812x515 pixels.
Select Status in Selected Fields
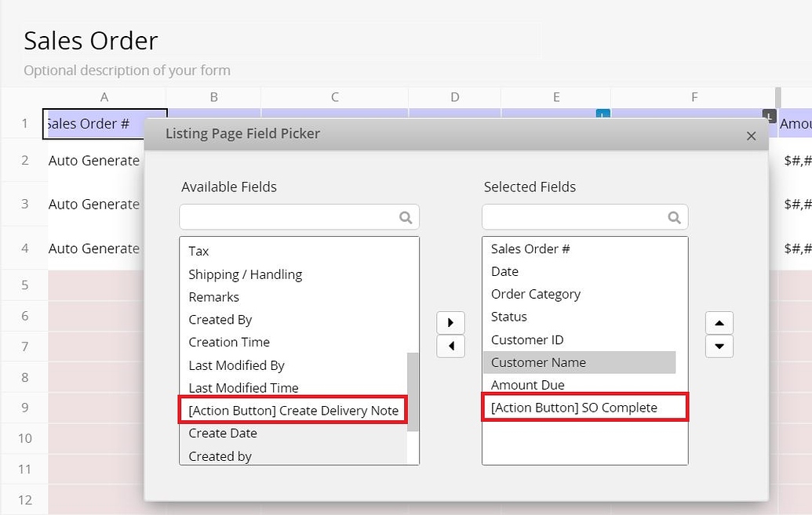pyautogui.click(x=508, y=317)
